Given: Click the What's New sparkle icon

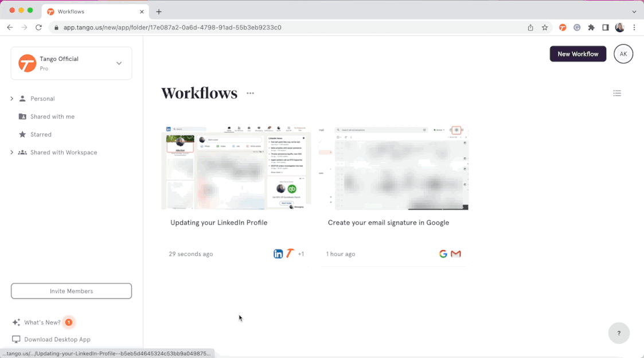Looking at the screenshot, I should 16,322.
